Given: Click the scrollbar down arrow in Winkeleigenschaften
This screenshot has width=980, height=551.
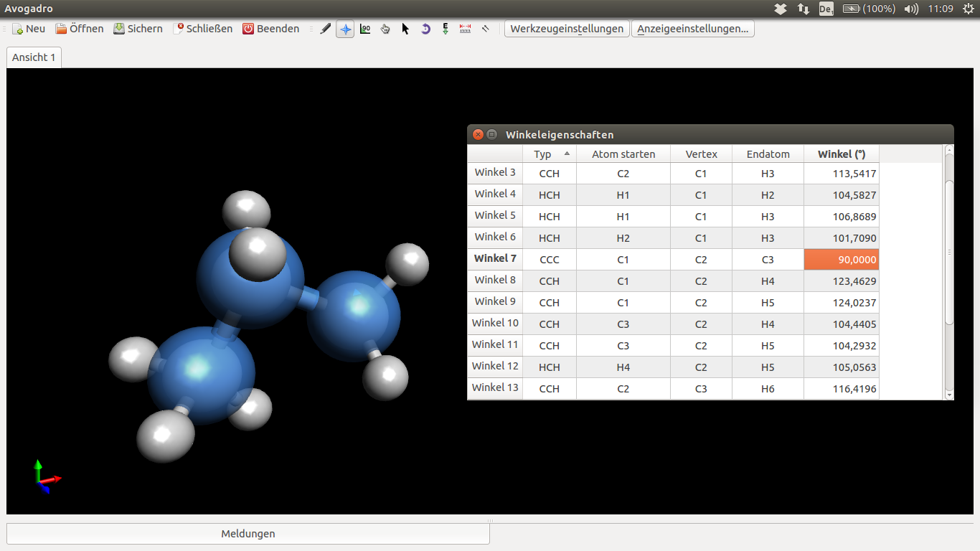Looking at the screenshot, I should pyautogui.click(x=949, y=395).
